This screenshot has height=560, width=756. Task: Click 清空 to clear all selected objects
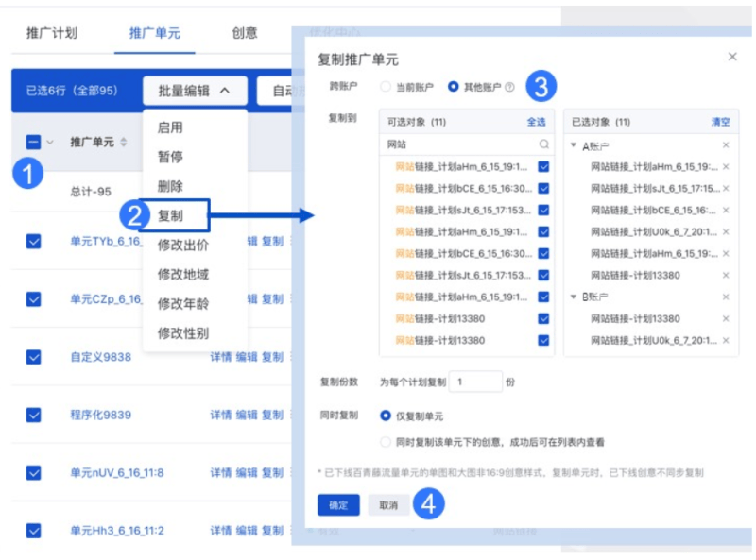pyautogui.click(x=722, y=123)
